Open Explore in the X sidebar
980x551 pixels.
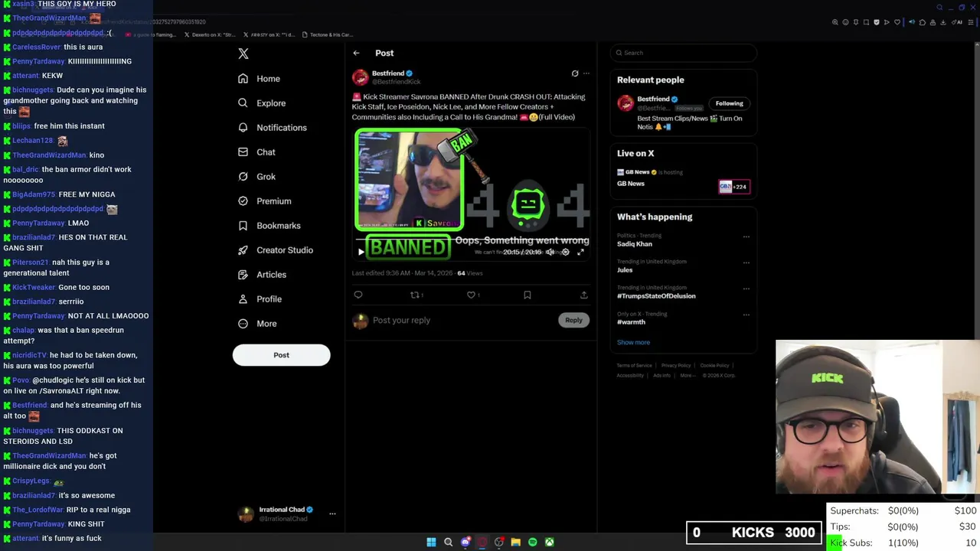(262, 103)
